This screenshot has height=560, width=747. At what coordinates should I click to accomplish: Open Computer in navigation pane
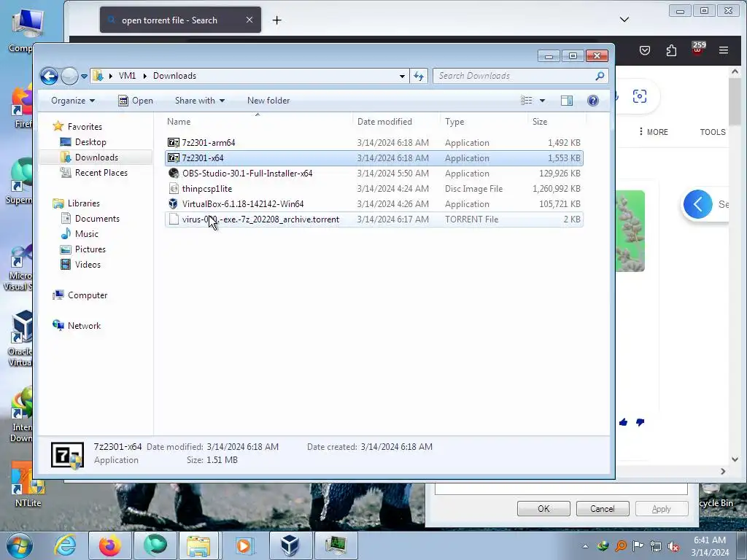pyautogui.click(x=88, y=295)
